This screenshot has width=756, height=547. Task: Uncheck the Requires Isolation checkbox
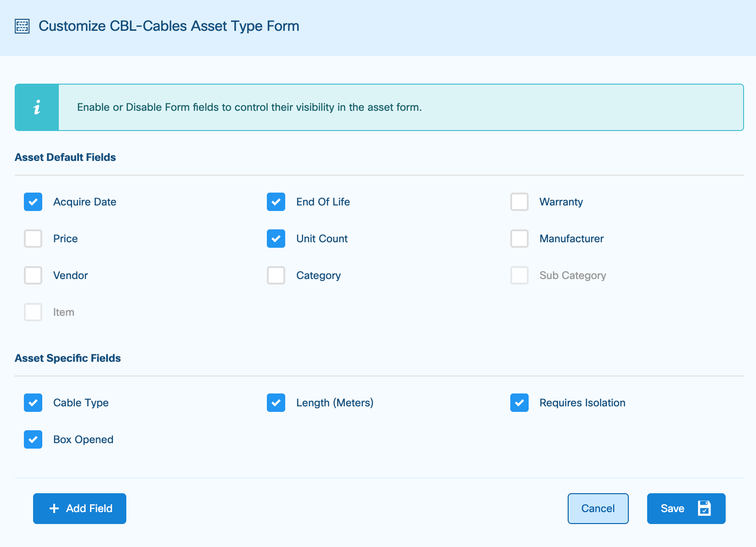coord(519,403)
